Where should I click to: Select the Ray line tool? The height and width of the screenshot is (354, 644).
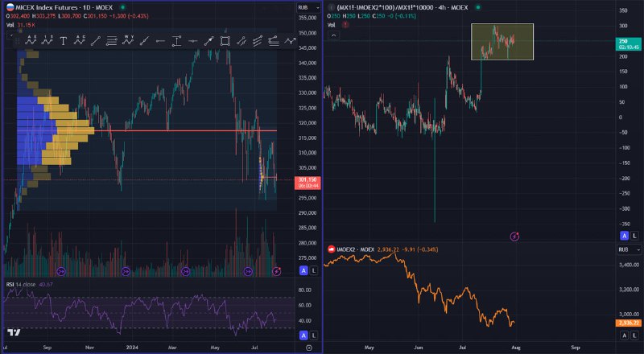click(144, 41)
